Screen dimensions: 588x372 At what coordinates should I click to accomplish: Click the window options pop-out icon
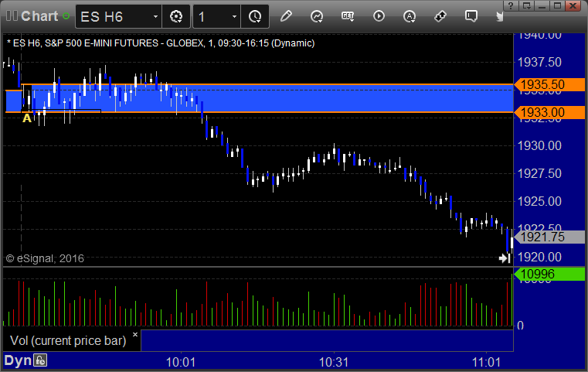tap(527, 5)
